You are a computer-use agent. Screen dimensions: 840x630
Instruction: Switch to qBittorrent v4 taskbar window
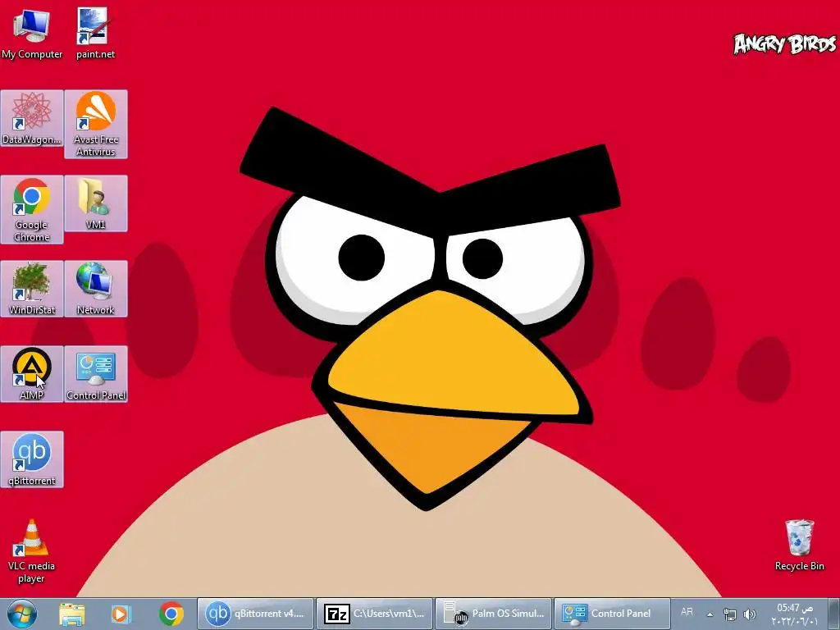pyautogui.click(x=256, y=614)
